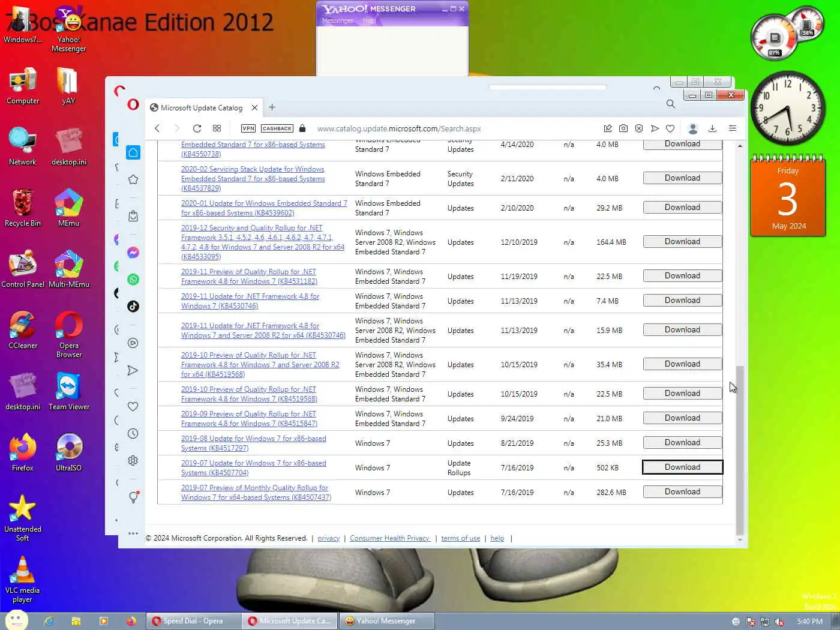
Task: Download the KB4507437 monthly rollup
Action: [682, 491]
